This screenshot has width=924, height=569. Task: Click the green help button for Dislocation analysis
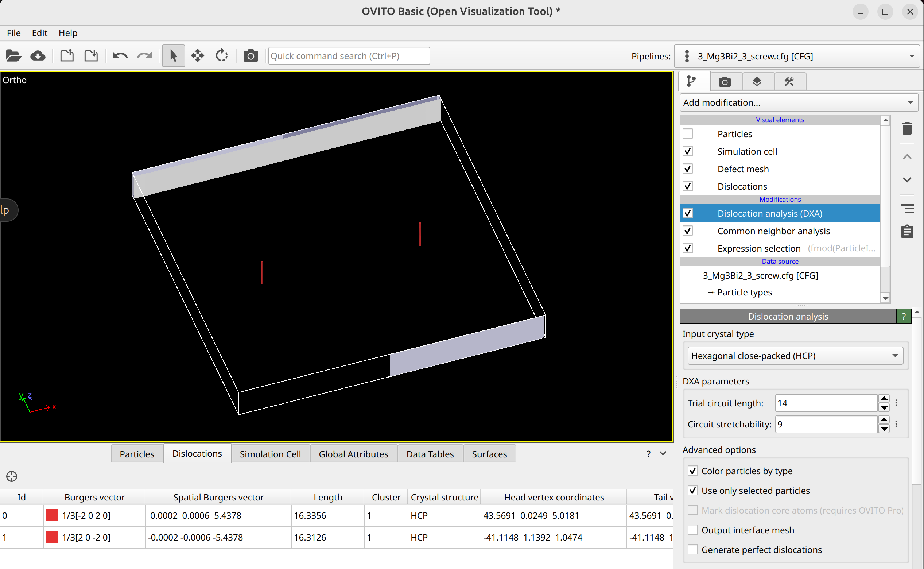[904, 317]
